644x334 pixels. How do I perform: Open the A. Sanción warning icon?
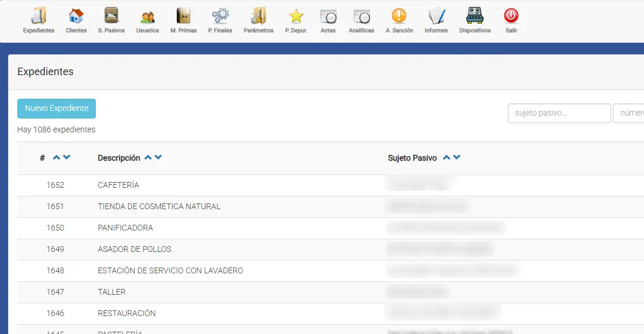tap(399, 17)
